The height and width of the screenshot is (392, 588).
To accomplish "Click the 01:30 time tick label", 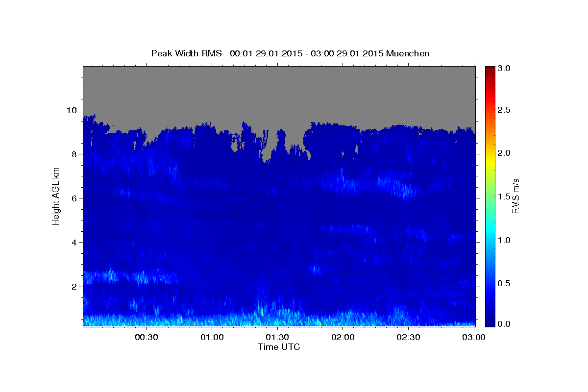I will click(x=277, y=338).
